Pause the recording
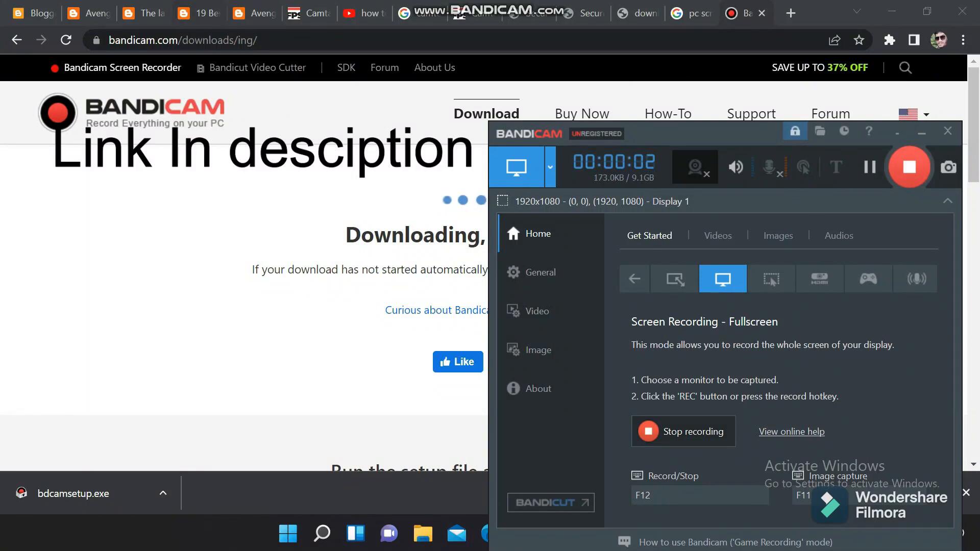The image size is (980, 551). [870, 167]
